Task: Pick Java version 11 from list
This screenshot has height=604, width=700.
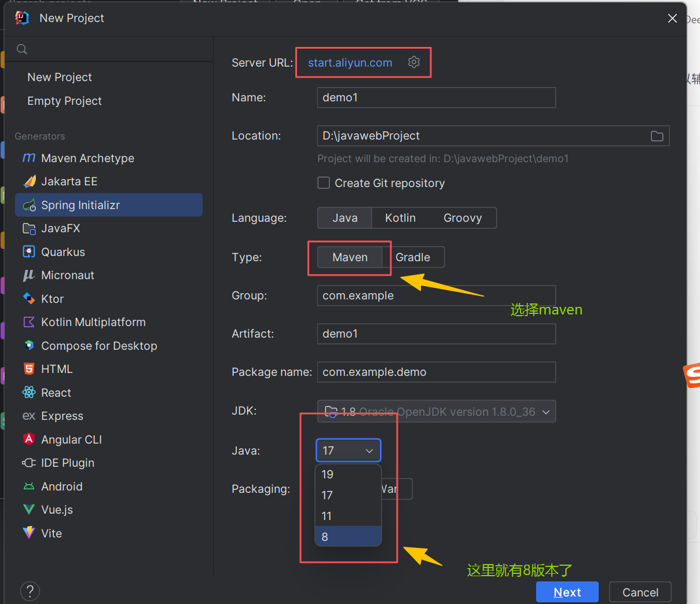Action: click(x=348, y=516)
